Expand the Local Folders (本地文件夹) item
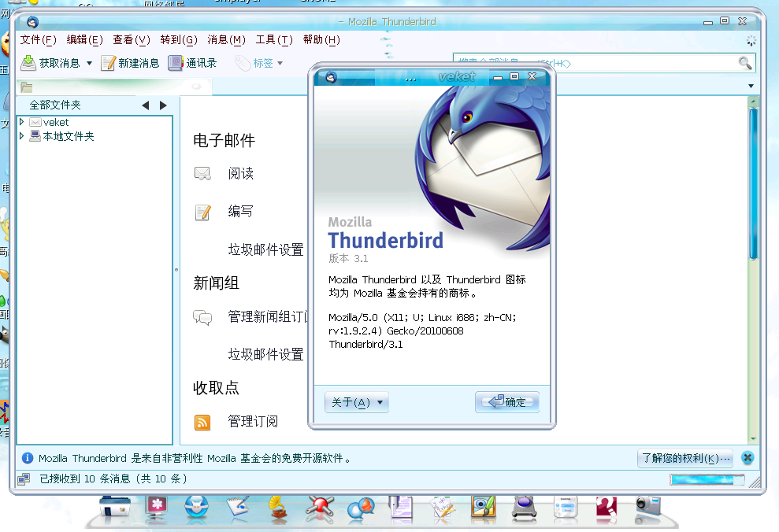779x532 pixels. pyautogui.click(x=22, y=135)
